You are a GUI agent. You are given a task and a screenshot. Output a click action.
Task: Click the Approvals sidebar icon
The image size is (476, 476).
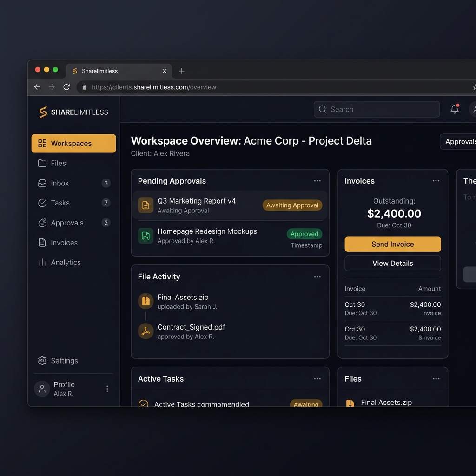42,223
